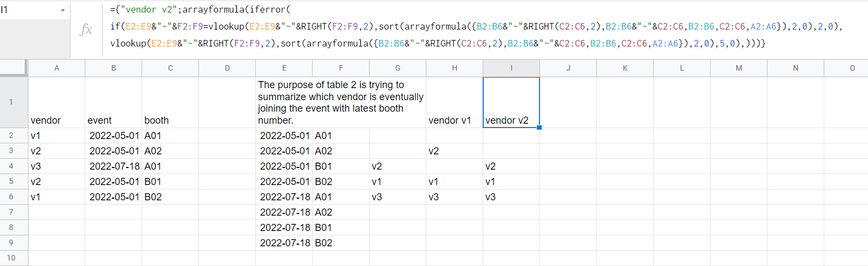This screenshot has height=266, width=868.
Task: Click the selected cell 'vendor v2'
Action: click(x=512, y=102)
